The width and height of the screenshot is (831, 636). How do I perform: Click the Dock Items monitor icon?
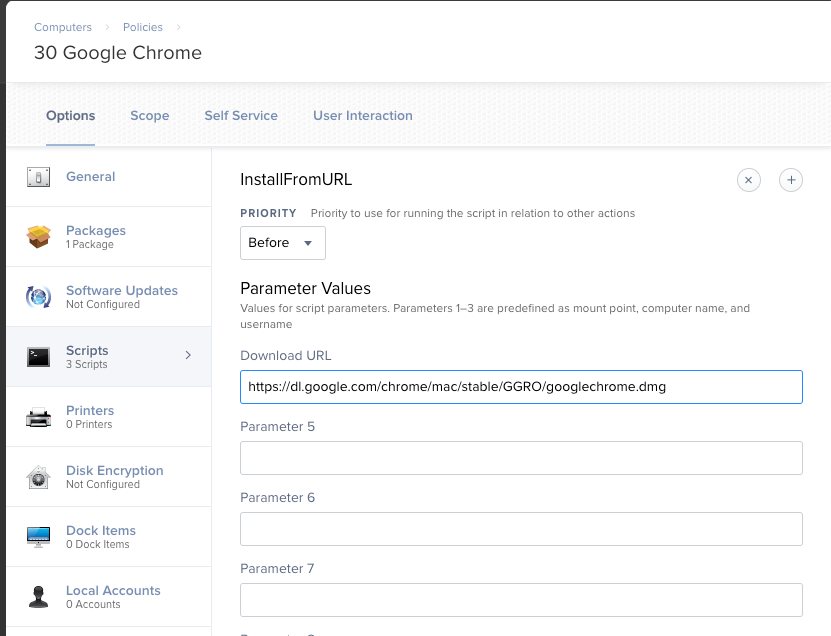pos(38,537)
